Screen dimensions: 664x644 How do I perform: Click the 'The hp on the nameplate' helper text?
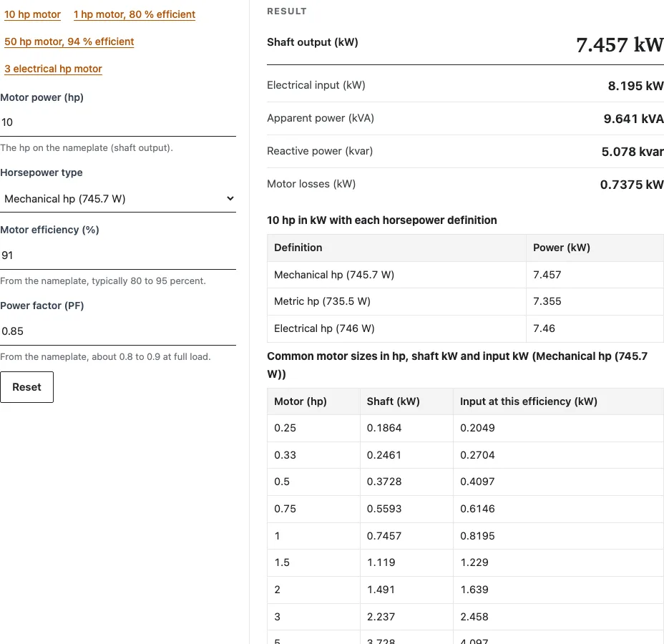87,148
